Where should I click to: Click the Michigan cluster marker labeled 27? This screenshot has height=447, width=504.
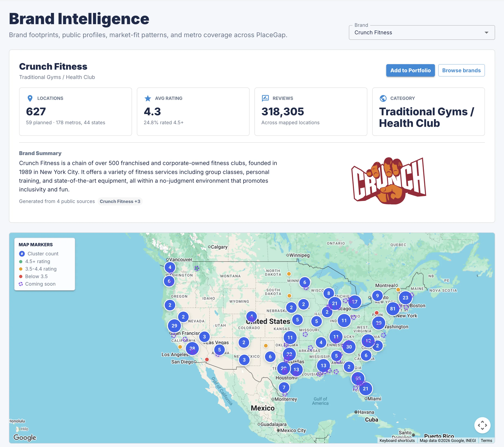coord(355,302)
